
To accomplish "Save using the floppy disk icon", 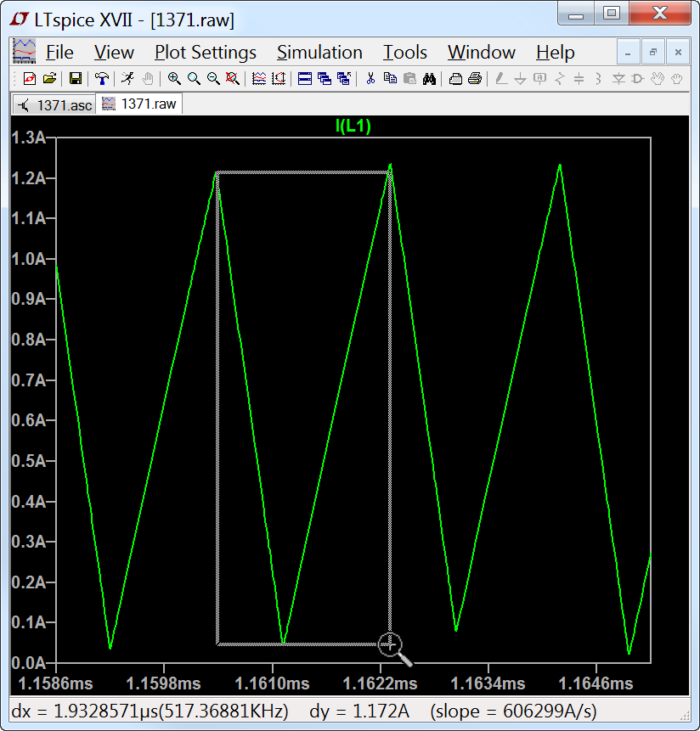I will (x=76, y=79).
